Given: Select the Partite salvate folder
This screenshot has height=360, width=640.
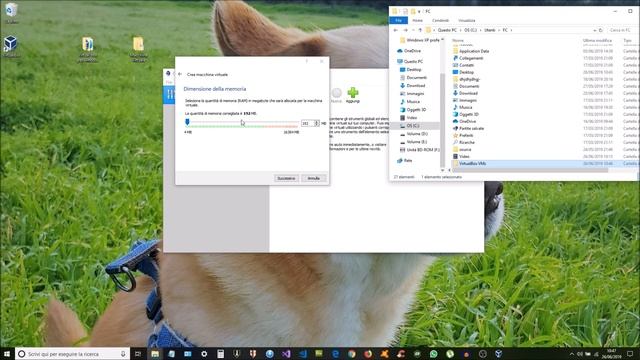Looking at the screenshot, I should pos(471,128).
